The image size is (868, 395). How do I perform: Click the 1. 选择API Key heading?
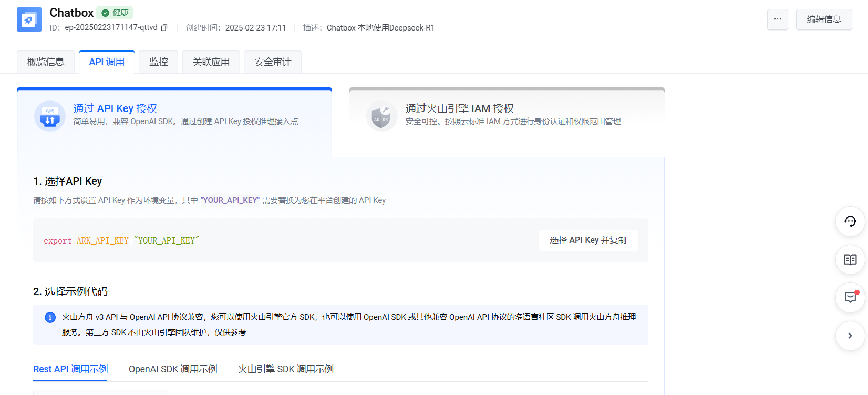click(x=68, y=181)
